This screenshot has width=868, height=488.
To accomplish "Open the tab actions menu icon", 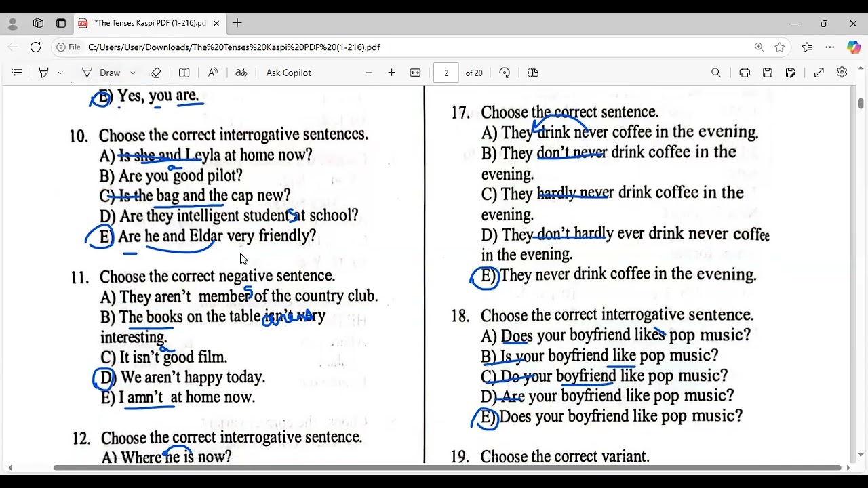I will (61, 23).
